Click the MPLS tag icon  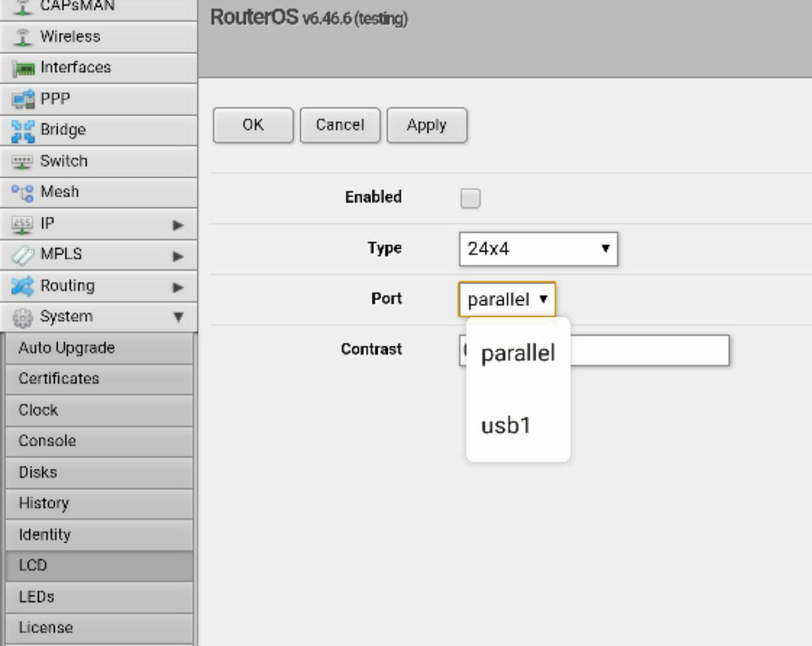23,255
